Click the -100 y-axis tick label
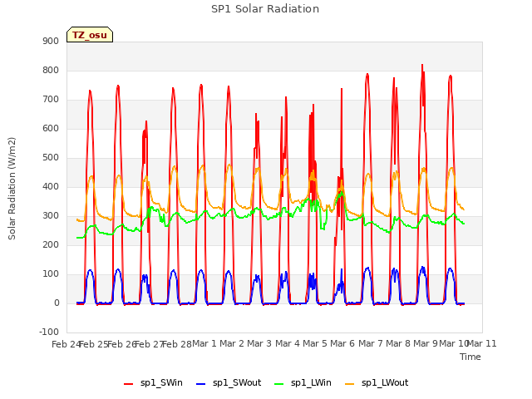532x399 pixels. pos(49,332)
